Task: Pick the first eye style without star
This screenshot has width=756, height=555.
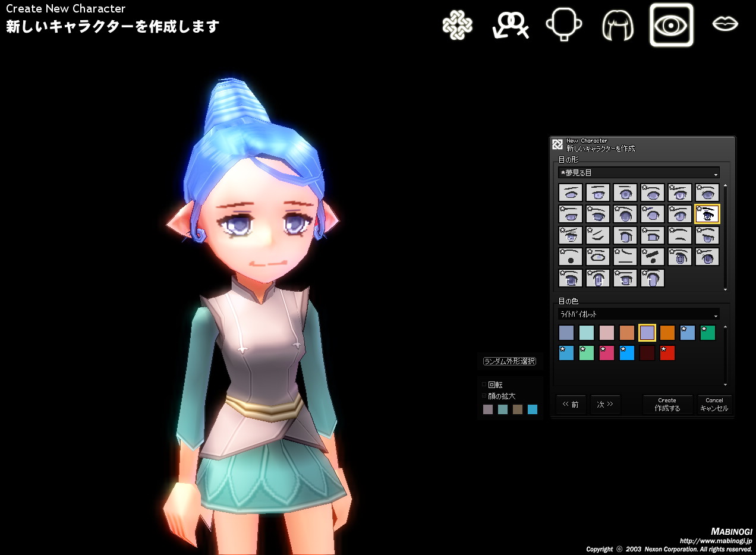Action: pos(571,193)
